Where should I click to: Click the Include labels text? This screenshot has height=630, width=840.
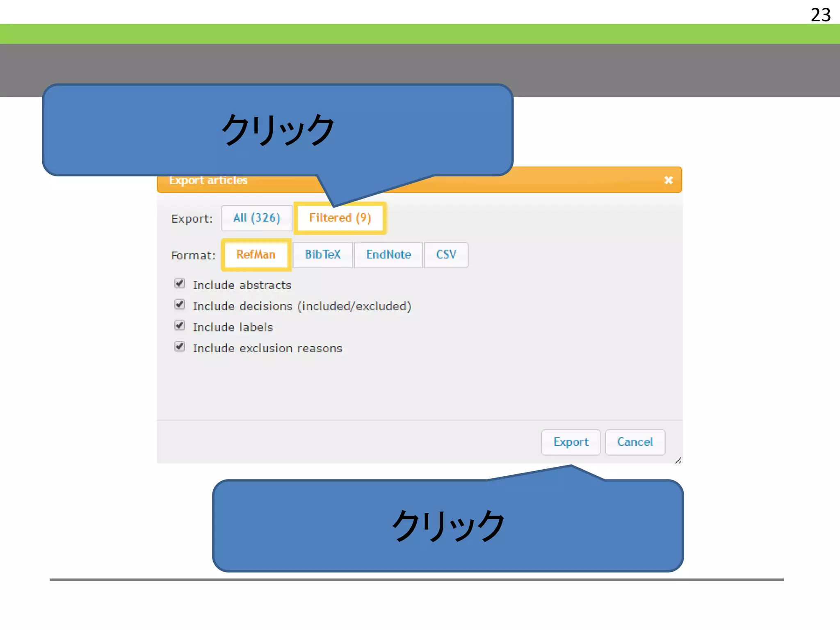click(233, 327)
